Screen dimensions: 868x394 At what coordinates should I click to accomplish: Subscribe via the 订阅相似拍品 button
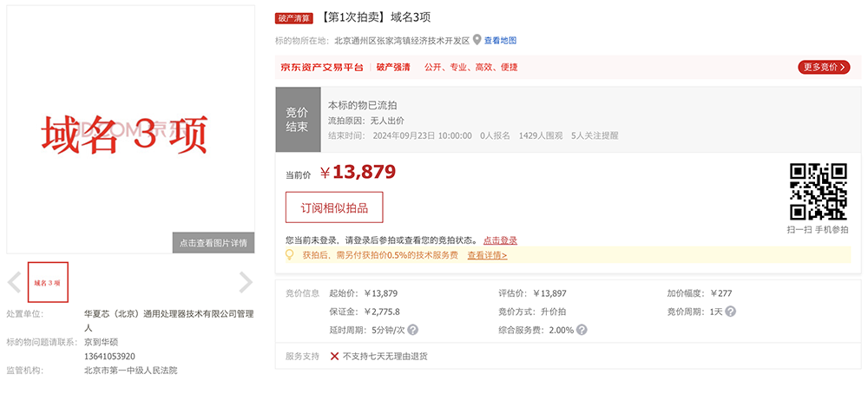click(x=334, y=207)
